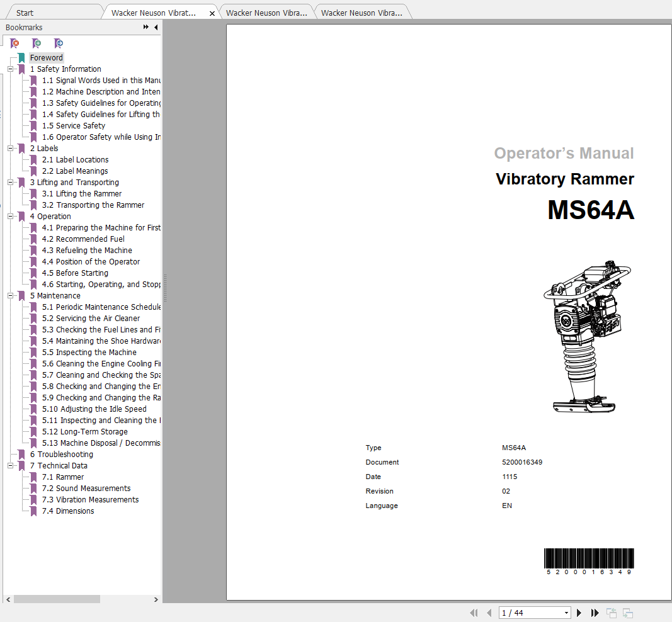Open 4.6 Starting, Operating bookmark
The width and height of the screenshot is (672, 622).
click(x=101, y=285)
